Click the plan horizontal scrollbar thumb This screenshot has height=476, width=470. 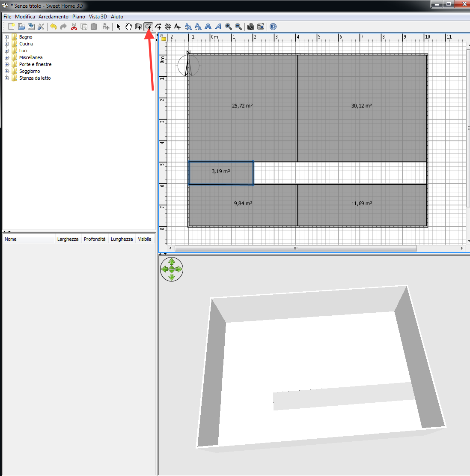pos(296,248)
